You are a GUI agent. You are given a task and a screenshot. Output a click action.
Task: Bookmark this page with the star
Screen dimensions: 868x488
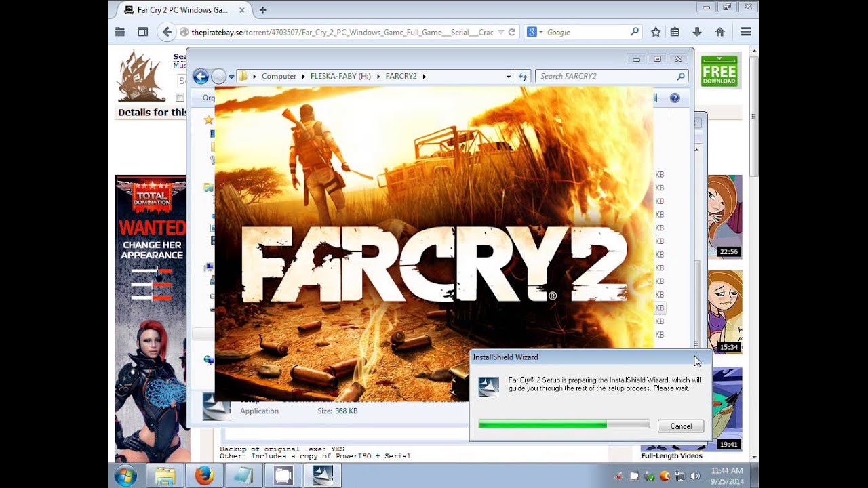click(656, 32)
